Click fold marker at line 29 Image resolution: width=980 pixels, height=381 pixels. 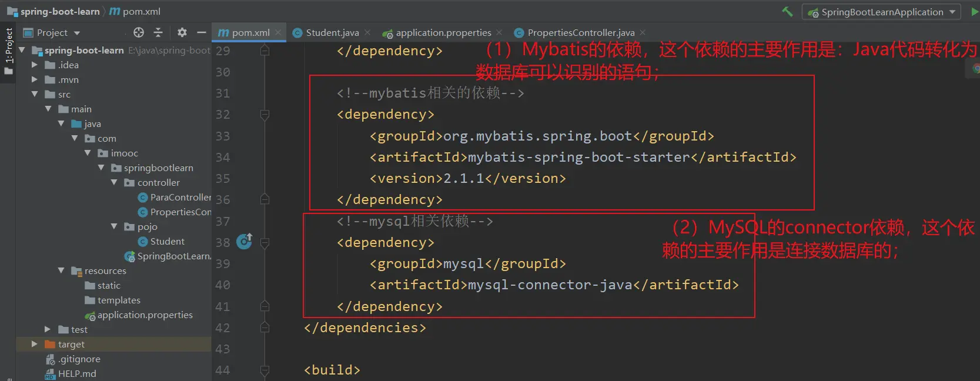coord(265,51)
